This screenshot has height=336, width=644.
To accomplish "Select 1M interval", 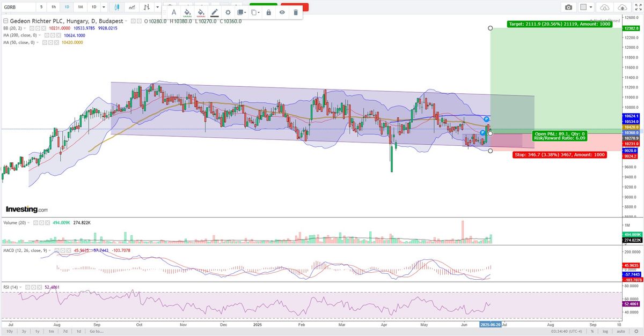I will [x=80, y=7].
